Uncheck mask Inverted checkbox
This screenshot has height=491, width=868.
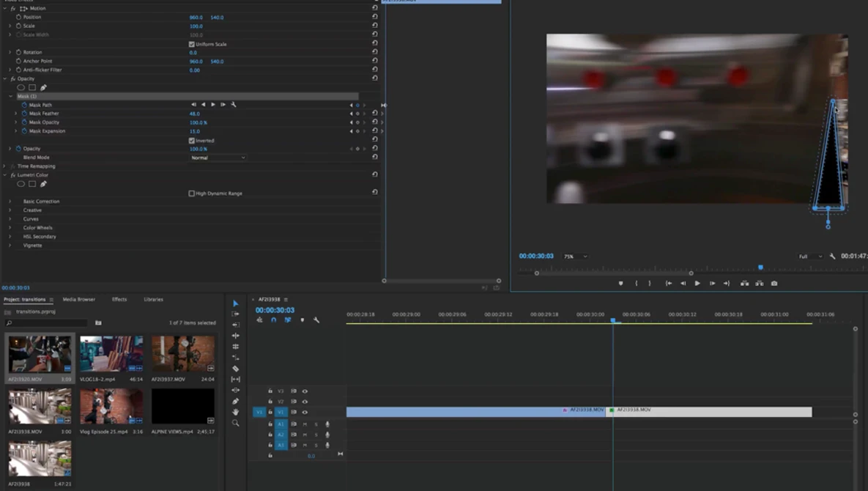coord(191,141)
